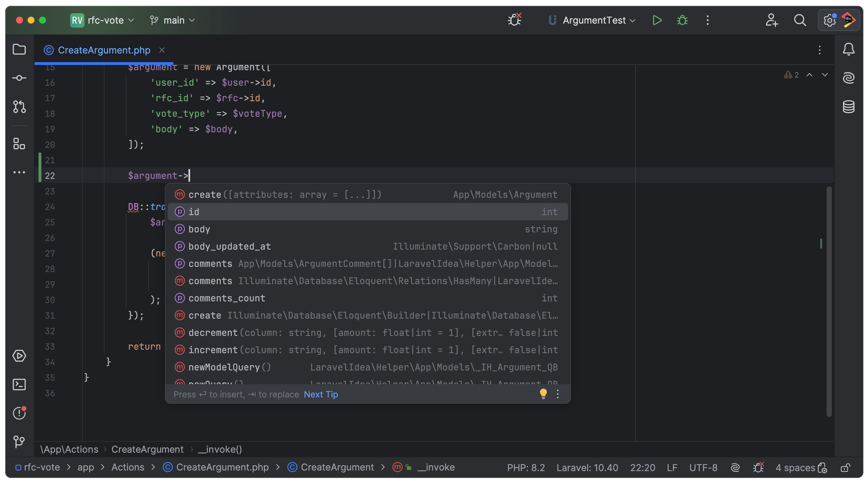Open the Database tool window
868x482 pixels.
[x=848, y=107]
